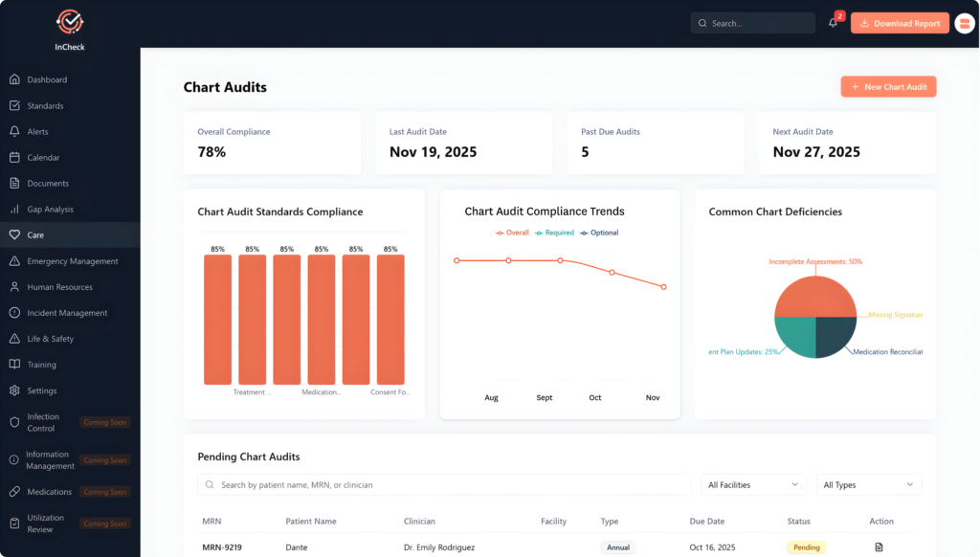Click Download Report in the header

(x=900, y=21)
